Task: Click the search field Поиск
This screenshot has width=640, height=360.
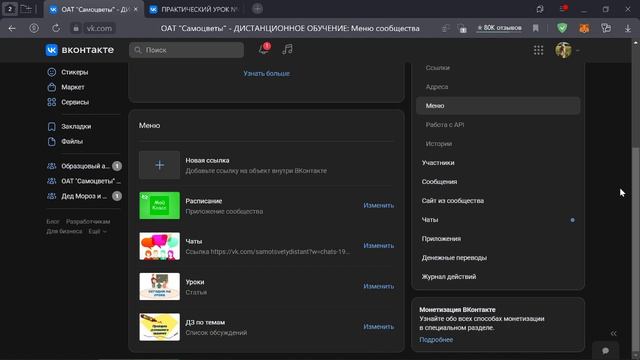Action: pos(187,50)
